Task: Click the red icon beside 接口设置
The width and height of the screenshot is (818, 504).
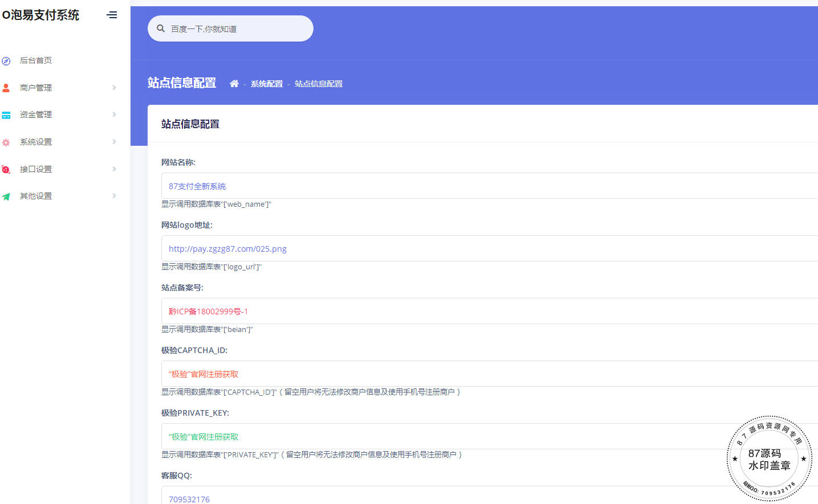Action: 6,169
